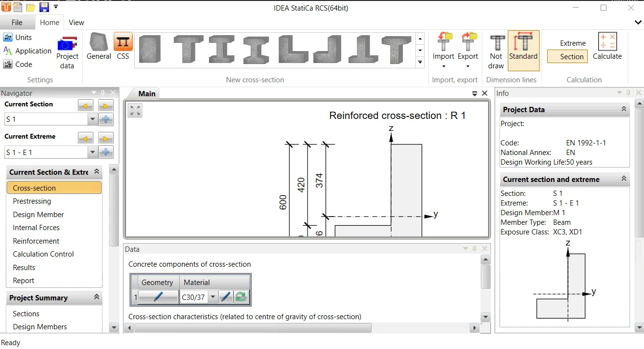Image resolution: width=644 pixels, height=349 pixels.
Task: Open project via folder icon in title bar
Action: coord(30,7)
